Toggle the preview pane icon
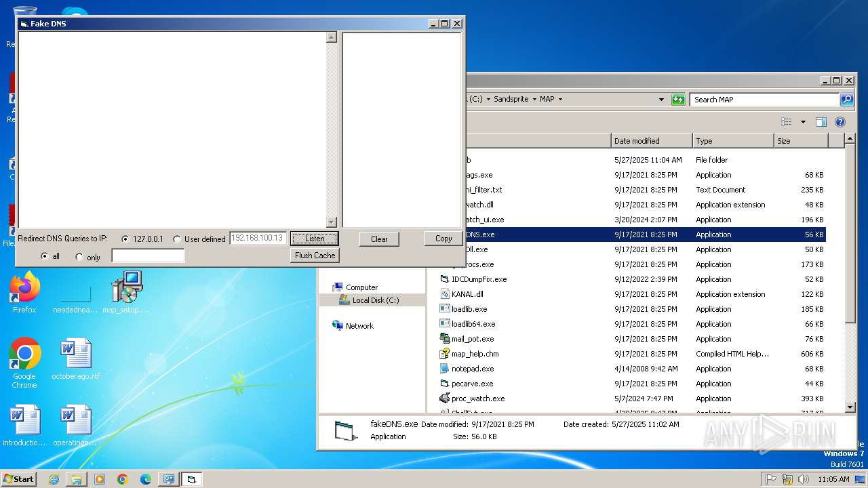The height and width of the screenshot is (488, 868). tap(821, 122)
